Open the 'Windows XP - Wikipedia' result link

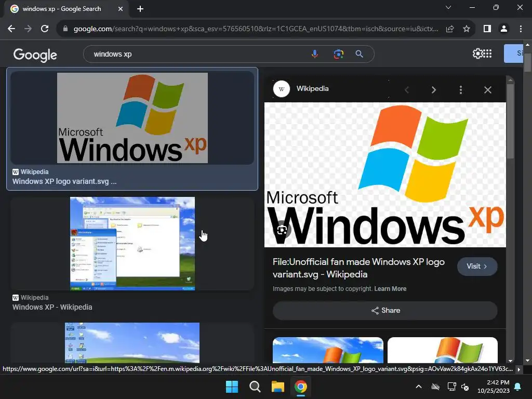point(52,307)
